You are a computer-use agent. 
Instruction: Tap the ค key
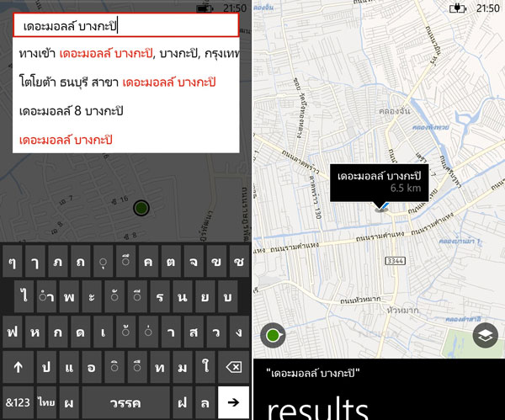(x=148, y=261)
